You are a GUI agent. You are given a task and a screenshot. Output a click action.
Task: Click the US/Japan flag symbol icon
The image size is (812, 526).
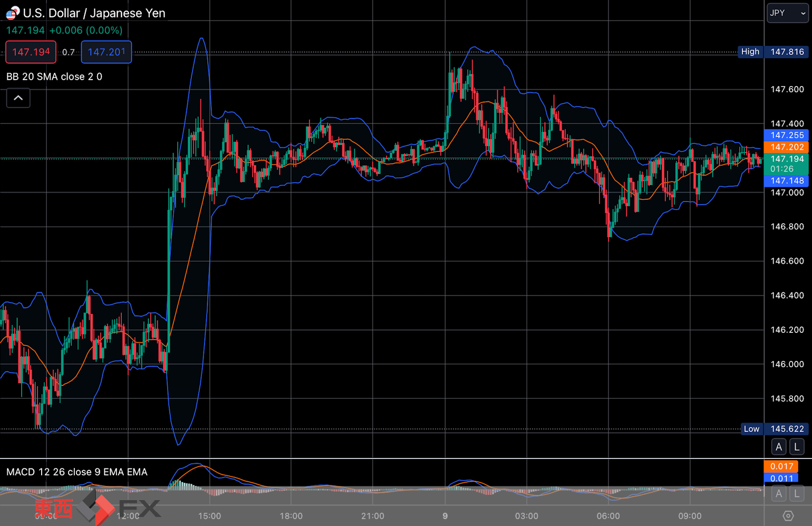(x=12, y=13)
